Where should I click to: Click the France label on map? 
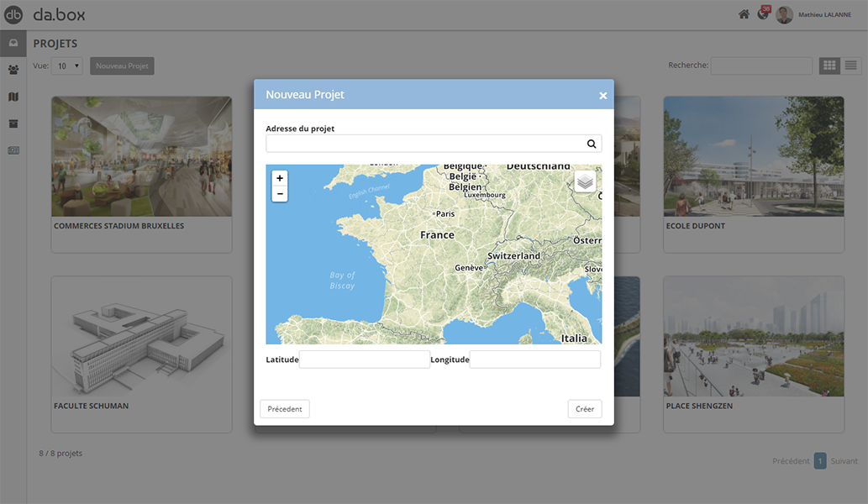(x=437, y=235)
